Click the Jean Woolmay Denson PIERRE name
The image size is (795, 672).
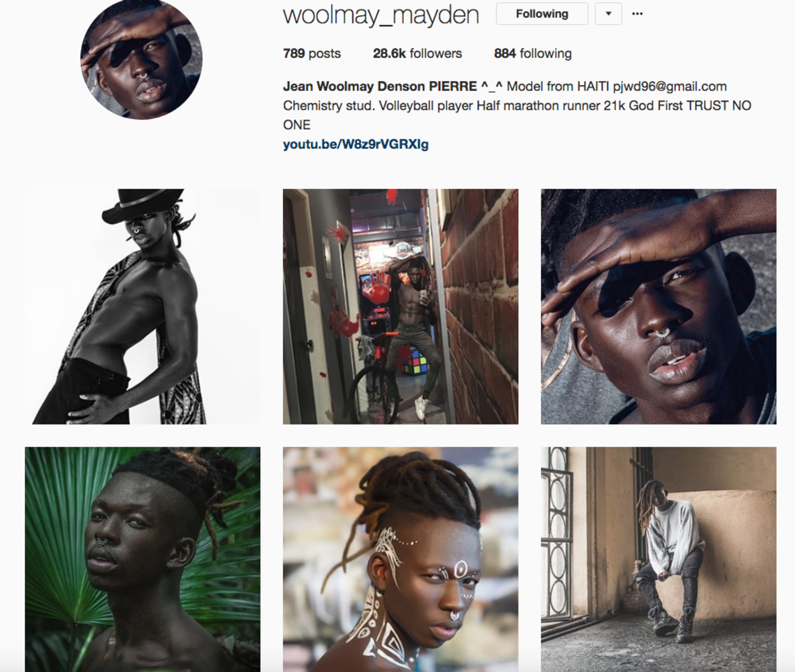click(380, 87)
